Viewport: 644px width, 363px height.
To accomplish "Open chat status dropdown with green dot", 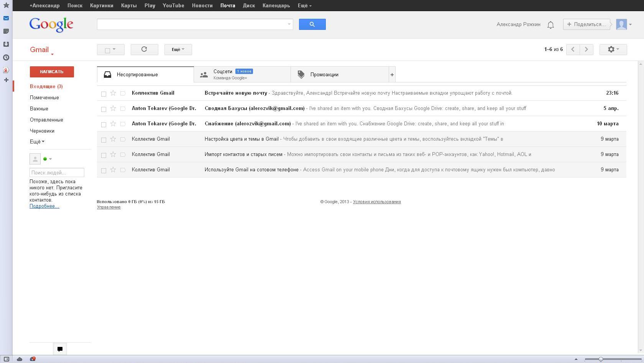I will click(48, 159).
